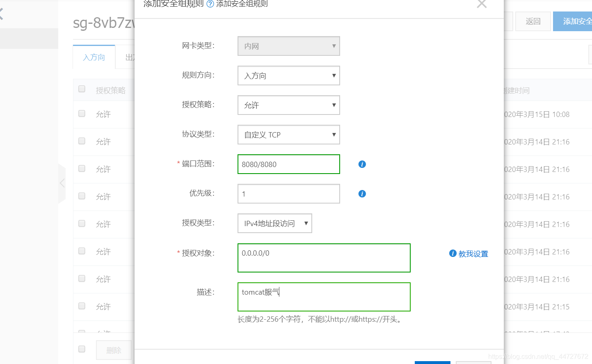Check the seventh 允许 row checkbox
Image resolution: width=592 pixels, height=364 pixels.
click(82, 278)
